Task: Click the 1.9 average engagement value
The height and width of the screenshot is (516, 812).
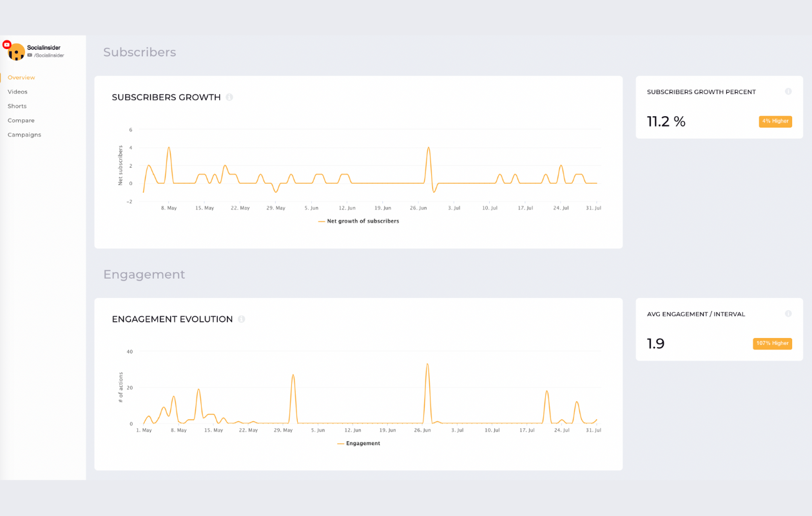Action: pos(655,344)
